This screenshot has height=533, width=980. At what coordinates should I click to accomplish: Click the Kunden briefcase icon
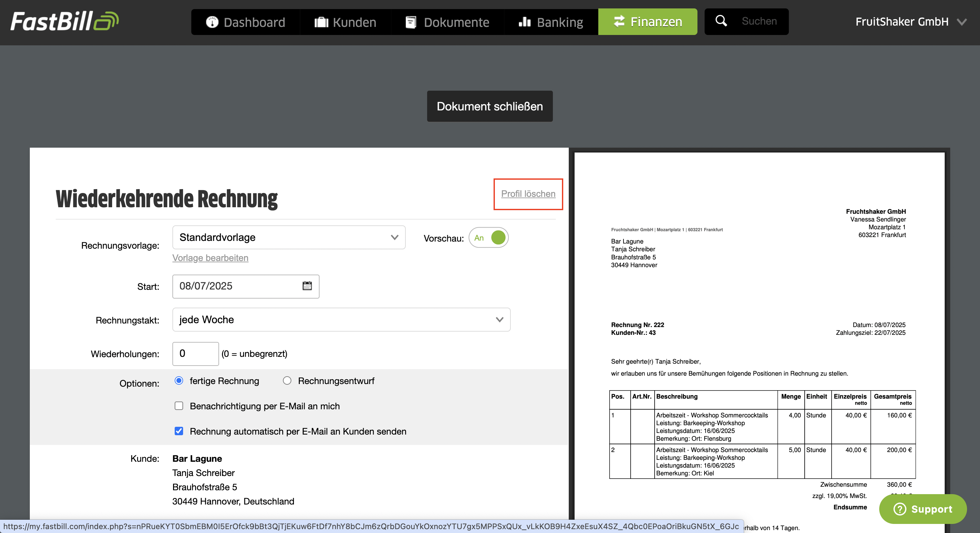coord(321,22)
